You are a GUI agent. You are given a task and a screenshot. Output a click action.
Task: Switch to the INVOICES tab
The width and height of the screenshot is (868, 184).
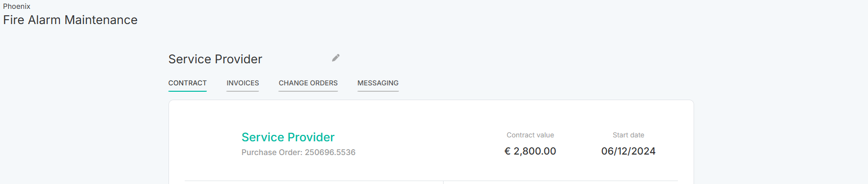coord(243,83)
